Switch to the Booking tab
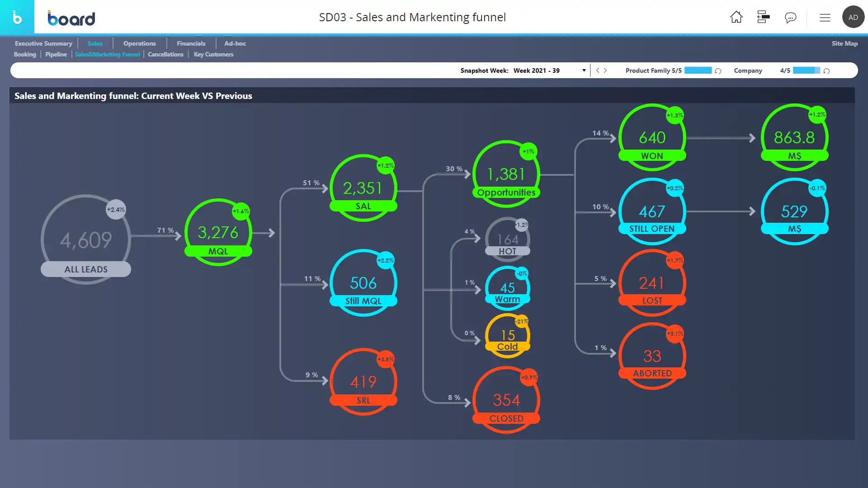The image size is (868, 488). pos(25,54)
